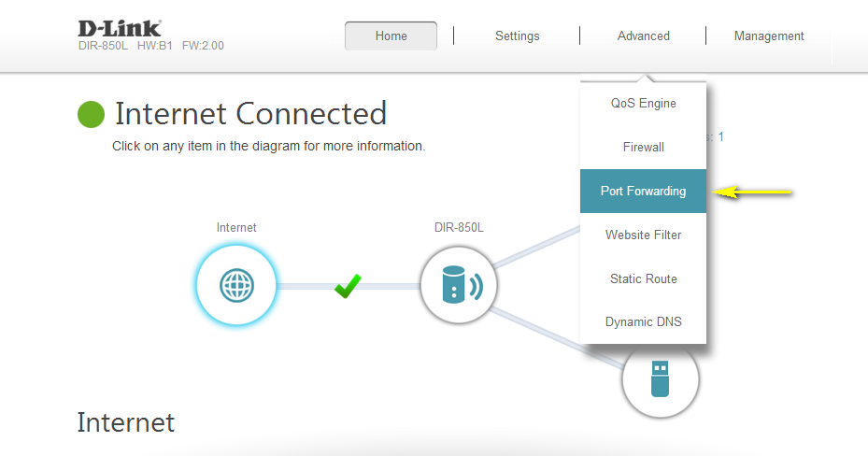Image resolution: width=868 pixels, height=456 pixels.
Task: Open the Firewall settings entry
Action: [x=643, y=148]
